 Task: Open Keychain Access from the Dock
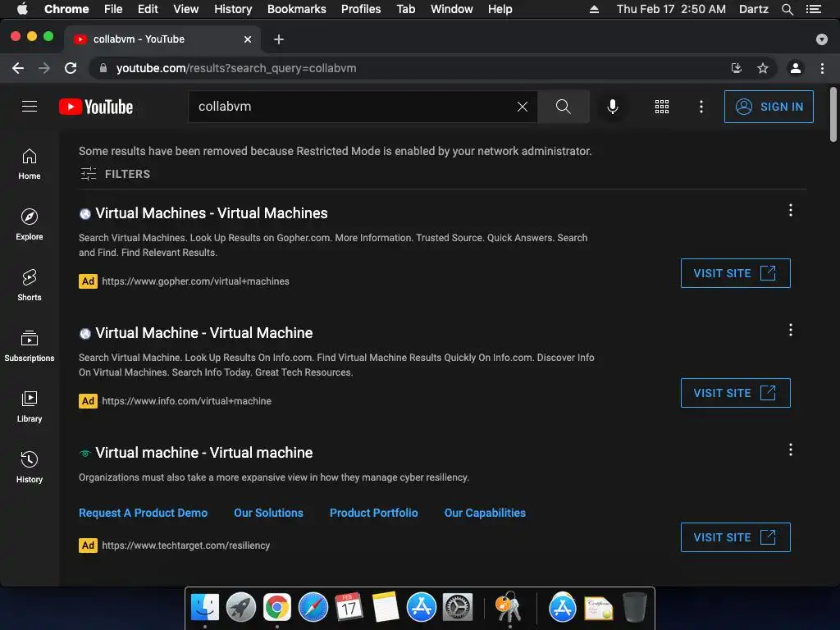[509, 608]
